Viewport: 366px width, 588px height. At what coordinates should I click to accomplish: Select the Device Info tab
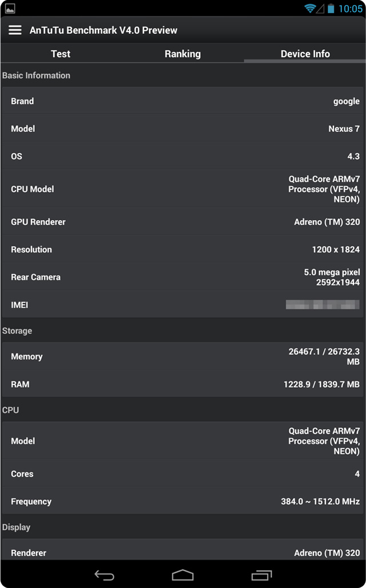305,54
